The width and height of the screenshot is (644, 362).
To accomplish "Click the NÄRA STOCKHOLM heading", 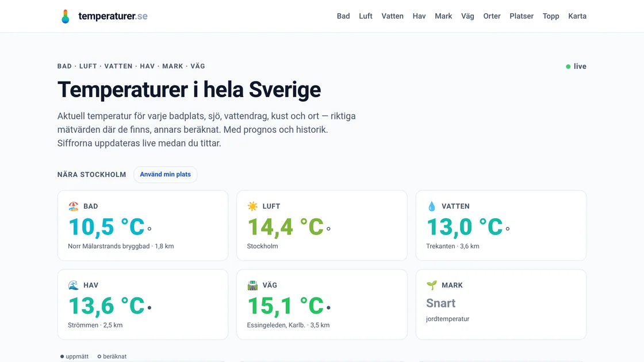I will pyautogui.click(x=91, y=175).
